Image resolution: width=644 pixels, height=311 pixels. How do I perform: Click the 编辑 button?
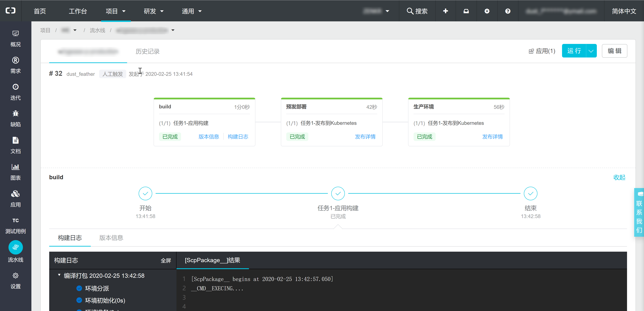tap(614, 51)
